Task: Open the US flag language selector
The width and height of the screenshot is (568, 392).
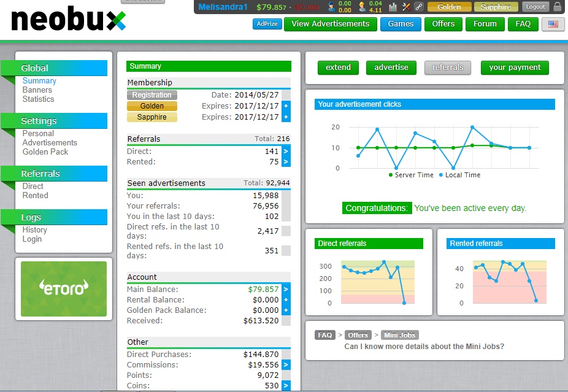Action: coord(553,25)
